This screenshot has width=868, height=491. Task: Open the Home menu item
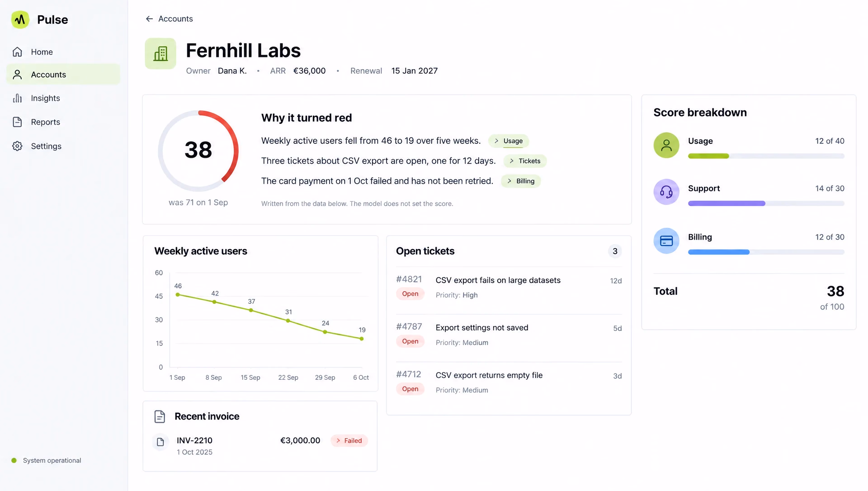[63, 52]
